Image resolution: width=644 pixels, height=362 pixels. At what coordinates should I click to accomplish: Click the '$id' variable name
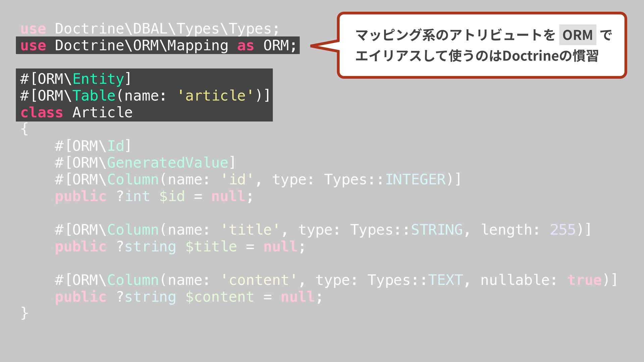(x=172, y=196)
